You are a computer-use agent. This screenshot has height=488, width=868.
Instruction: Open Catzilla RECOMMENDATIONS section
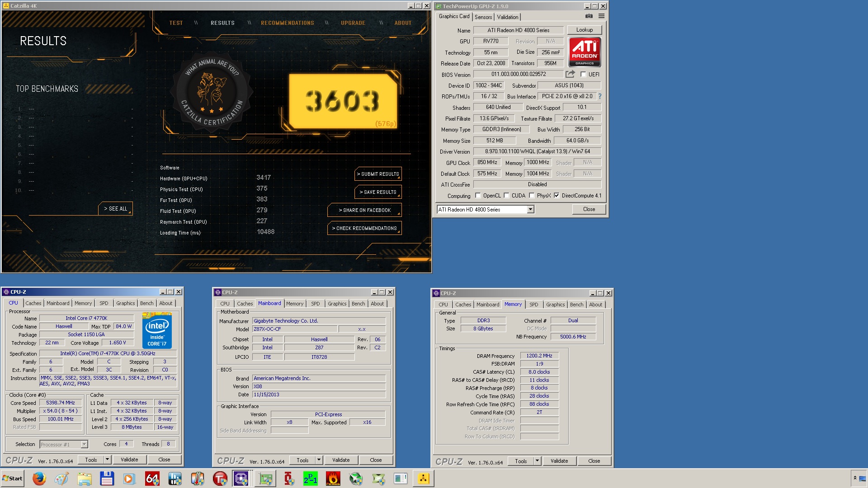click(x=288, y=23)
